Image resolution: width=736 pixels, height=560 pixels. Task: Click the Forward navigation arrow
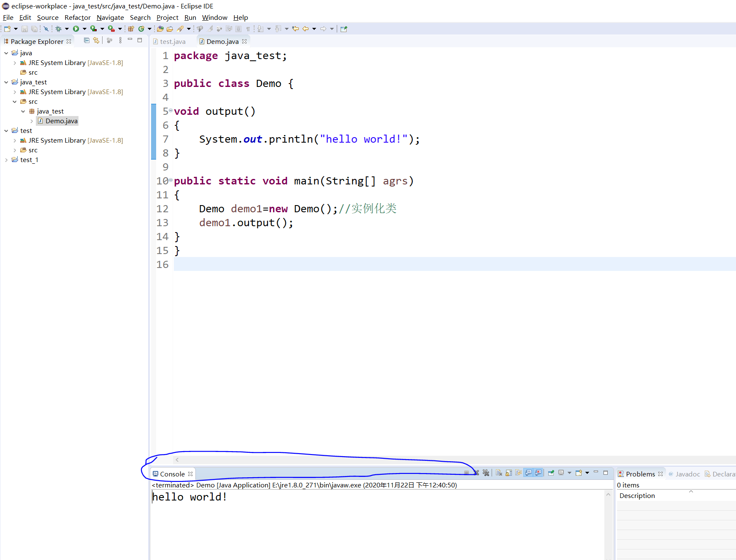[x=323, y=29]
